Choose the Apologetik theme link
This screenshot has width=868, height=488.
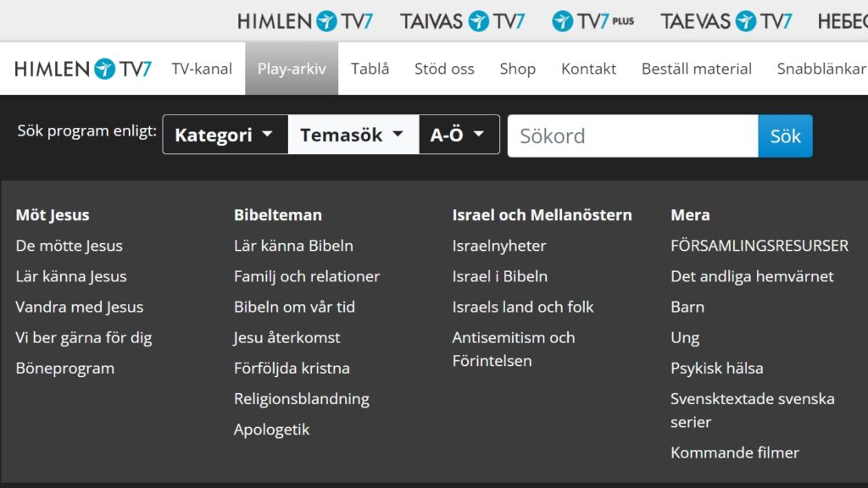(271, 429)
